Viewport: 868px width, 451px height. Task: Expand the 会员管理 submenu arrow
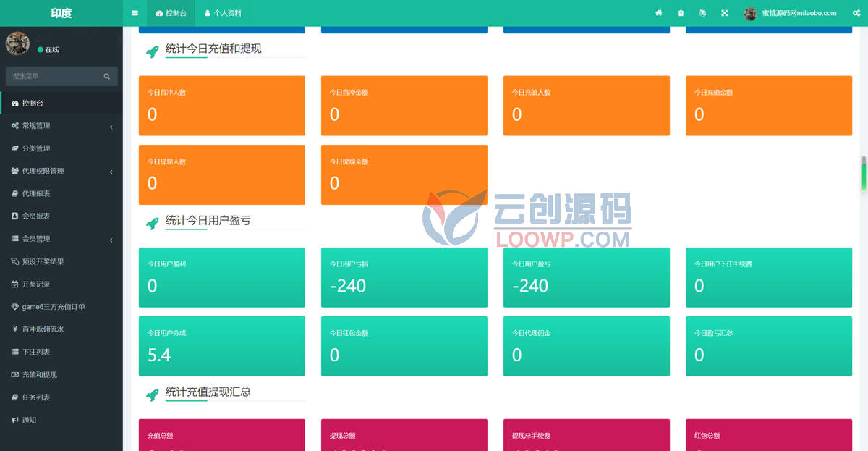pos(111,240)
